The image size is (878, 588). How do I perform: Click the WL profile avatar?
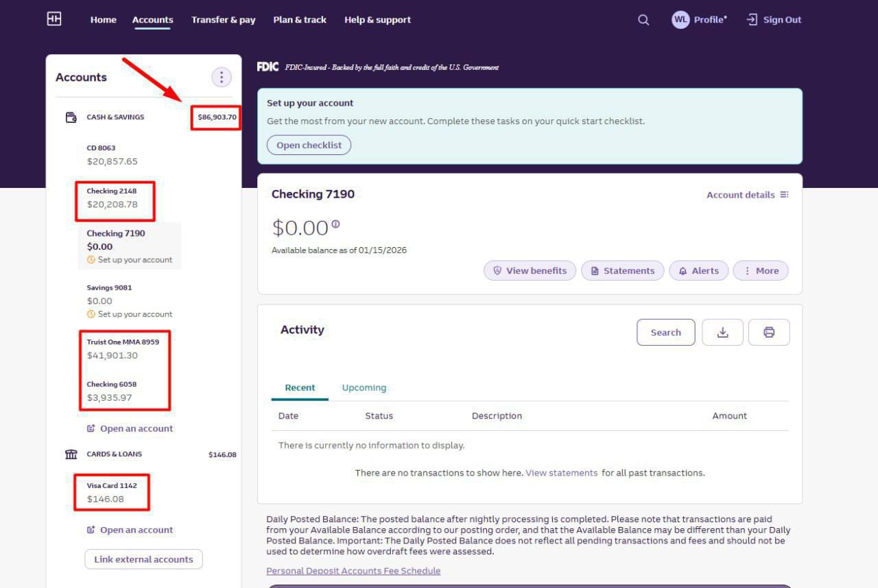coord(680,20)
